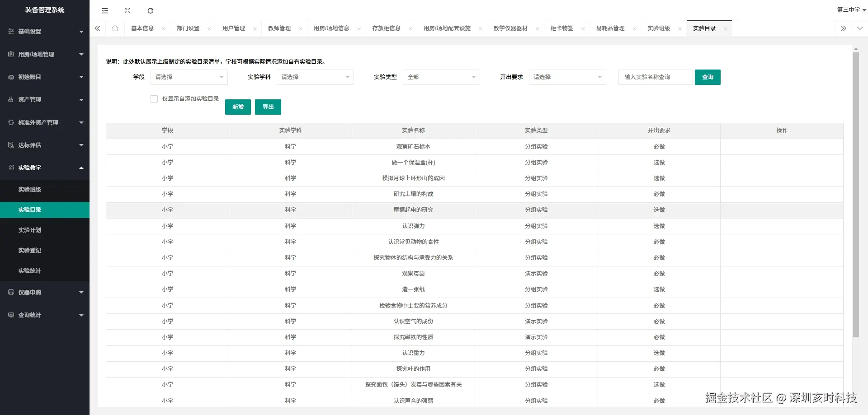868x415 pixels.
Task: Click the 输入实验名称查询 search field
Action: click(x=656, y=77)
